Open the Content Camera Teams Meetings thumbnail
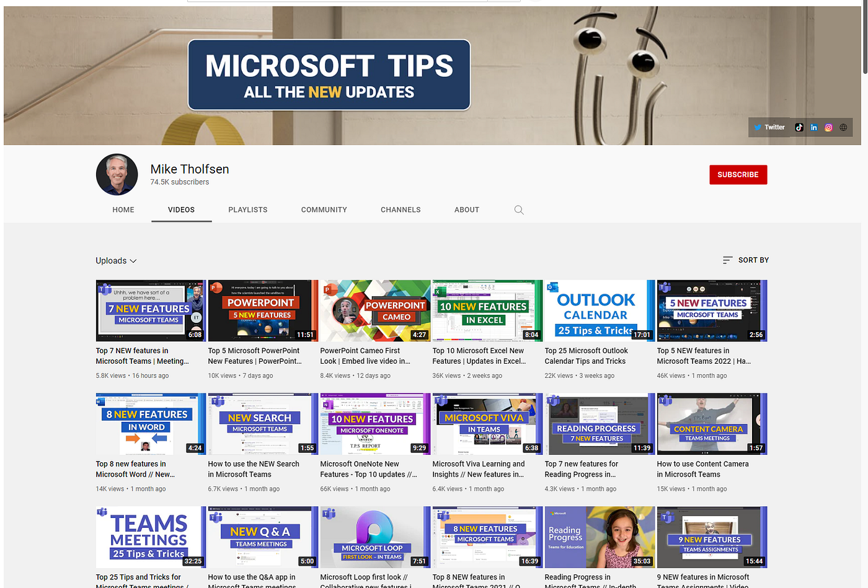Image resolution: width=868 pixels, height=588 pixels. [x=712, y=424]
